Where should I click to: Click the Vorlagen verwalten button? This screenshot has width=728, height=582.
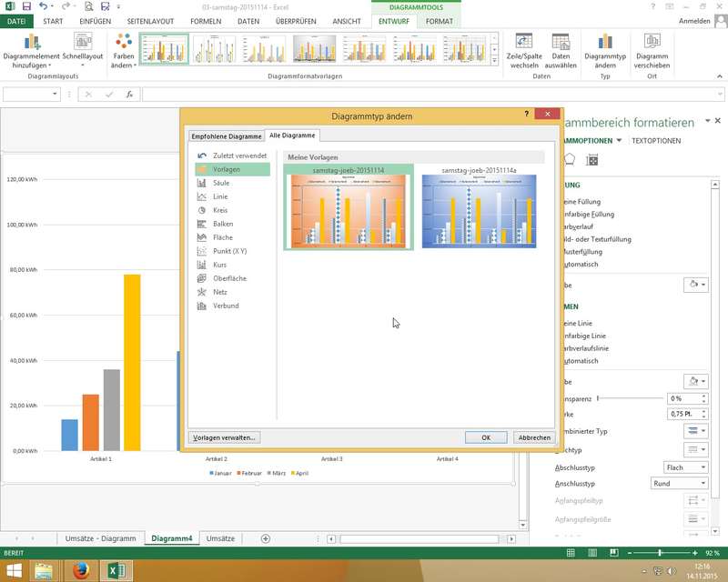point(224,437)
